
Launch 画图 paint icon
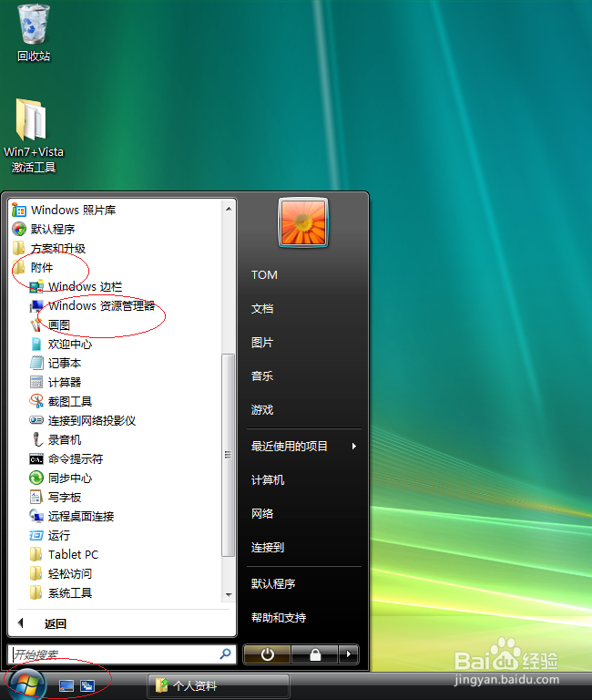pyautogui.click(x=36, y=325)
